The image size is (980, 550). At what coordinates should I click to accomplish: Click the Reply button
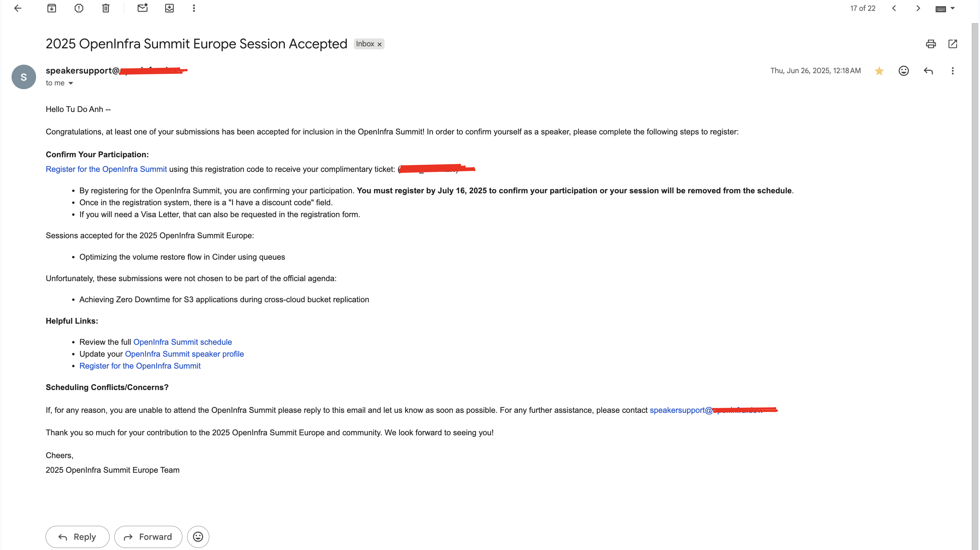[x=77, y=537]
